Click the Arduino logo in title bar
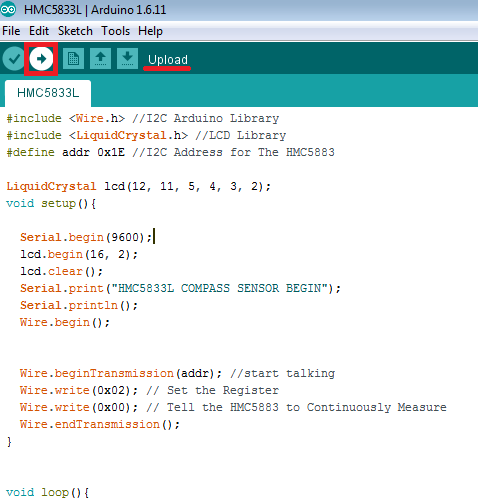This screenshot has width=478, height=503. (x=8, y=9)
